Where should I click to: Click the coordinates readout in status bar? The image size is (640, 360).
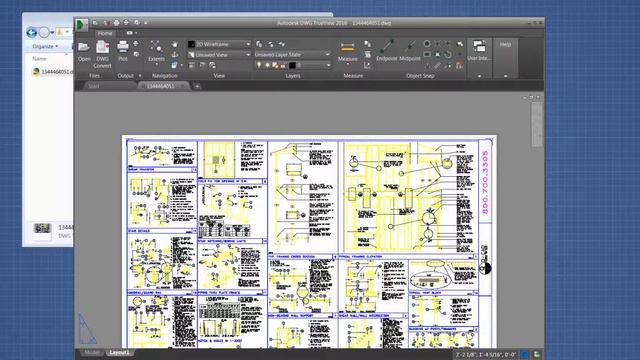coord(486,355)
